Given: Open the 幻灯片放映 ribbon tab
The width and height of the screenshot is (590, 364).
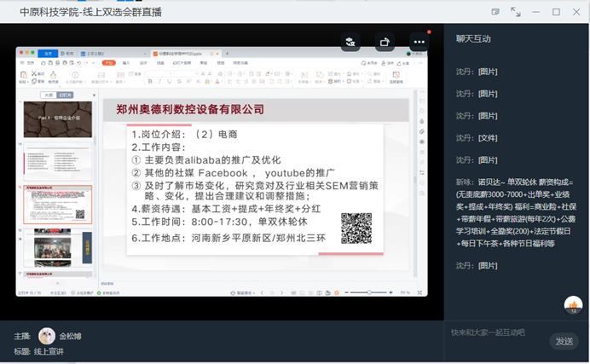Looking at the screenshot, I should [x=182, y=63].
